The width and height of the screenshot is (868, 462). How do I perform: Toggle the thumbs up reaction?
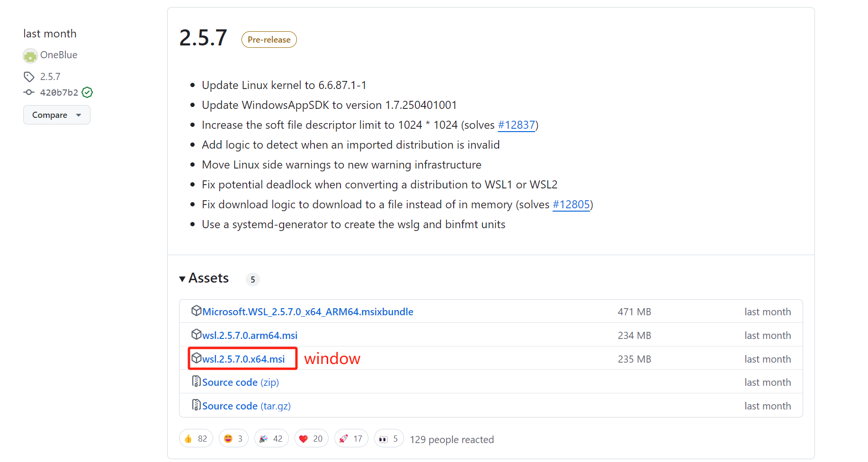click(196, 439)
